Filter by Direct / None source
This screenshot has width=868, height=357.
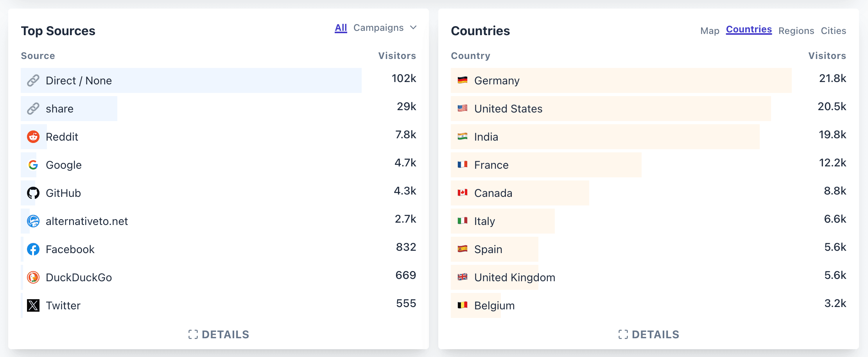(x=79, y=80)
